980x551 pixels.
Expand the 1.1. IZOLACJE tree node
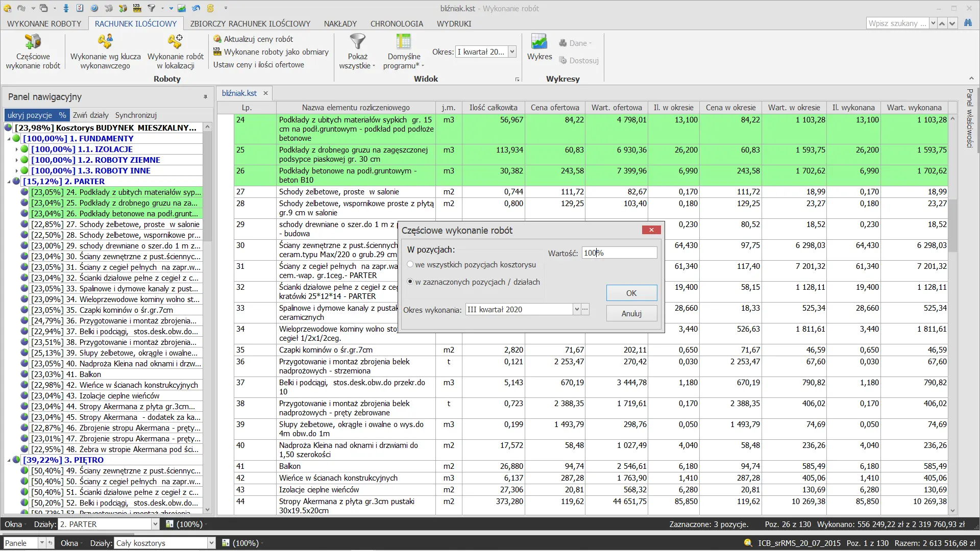[17, 149]
